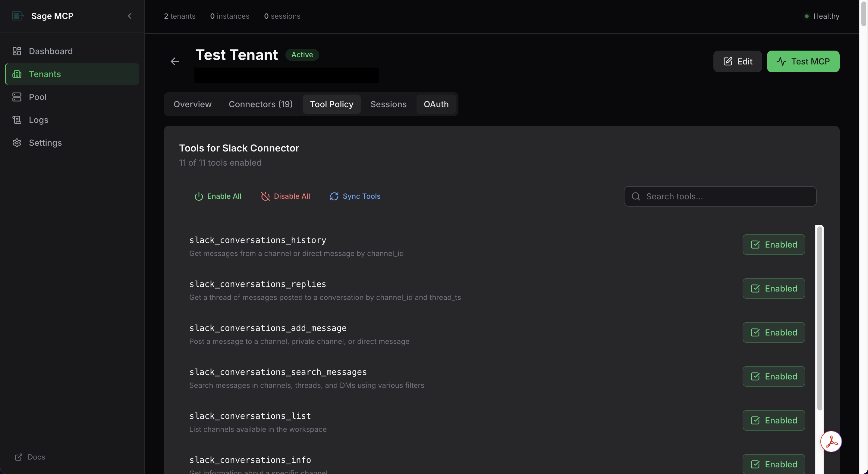Click the '0 sessions' counter
868x474 pixels.
pyautogui.click(x=282, y=16)
